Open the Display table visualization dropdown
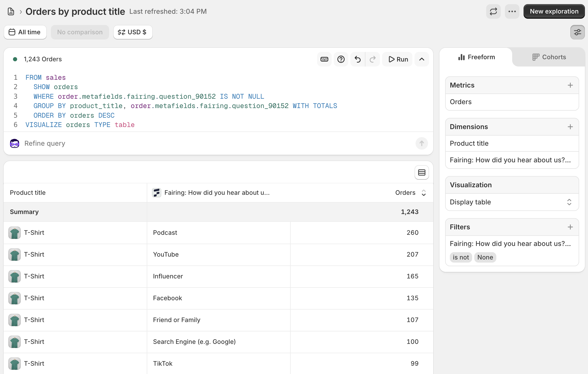The width and height of the screenshot is (588, 374). coord(512,202)
